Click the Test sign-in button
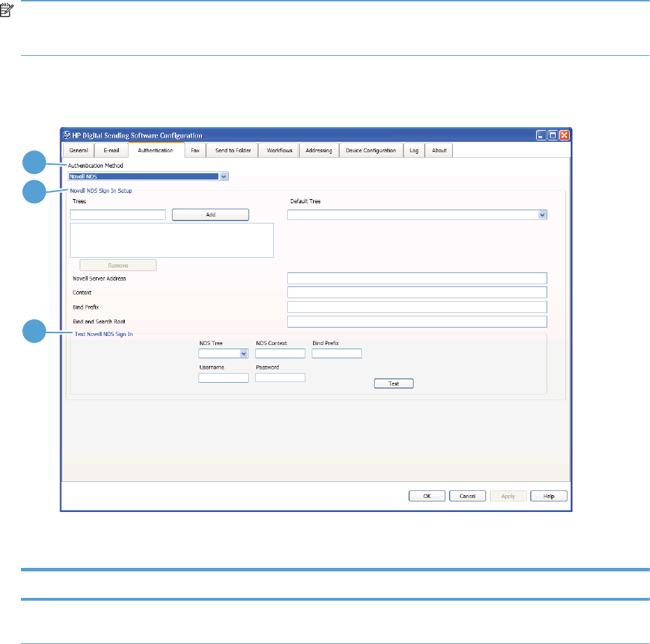Image resolution: width=650 pixels, height=644 pixels. pos(393,383)
